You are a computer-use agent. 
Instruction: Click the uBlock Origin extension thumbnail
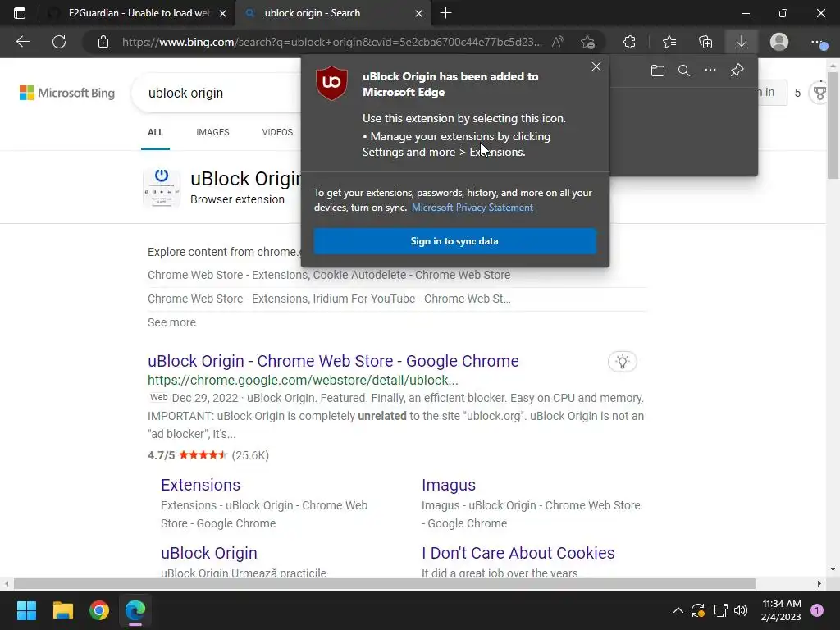(162, 188)
